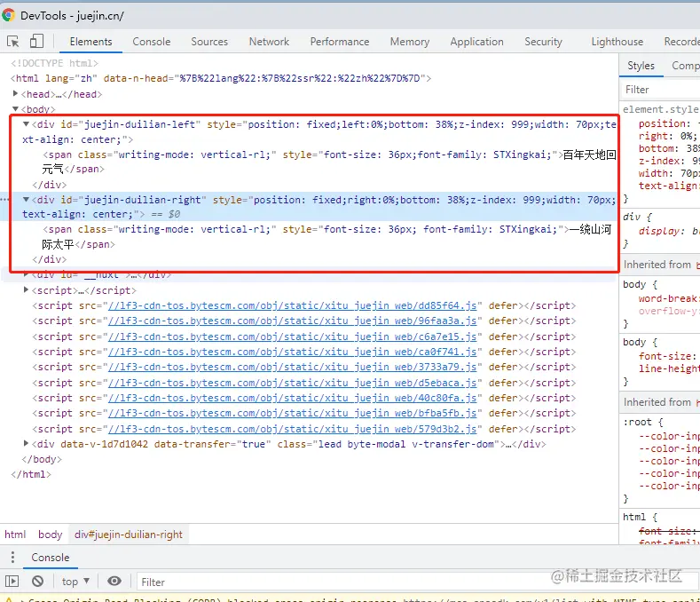
Task: Expand the collapsed script node
Action: click(x=26, y=289)
